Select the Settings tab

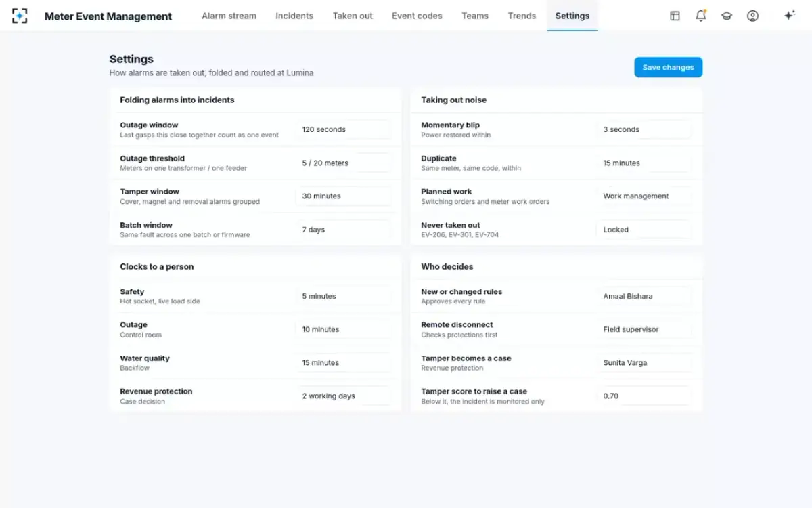(572, 16)
